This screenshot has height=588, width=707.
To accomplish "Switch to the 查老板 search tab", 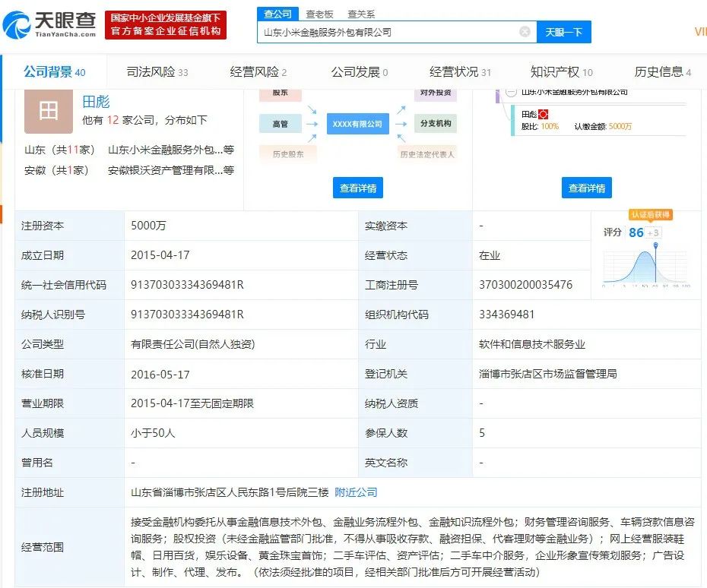I will point(319,14).
